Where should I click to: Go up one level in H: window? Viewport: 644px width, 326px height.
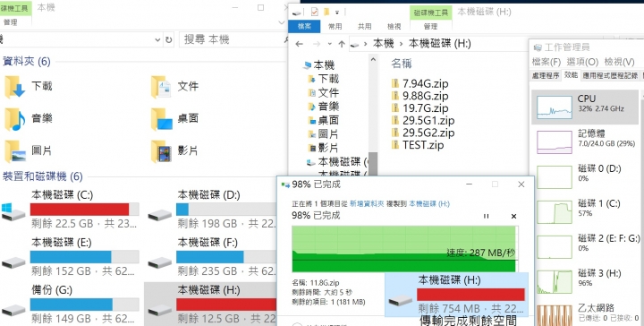tap(342, 44)
